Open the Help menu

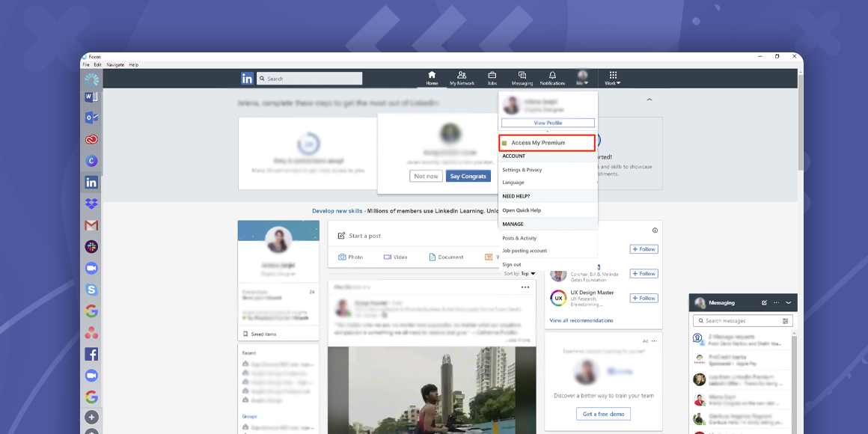pos(133,65)
